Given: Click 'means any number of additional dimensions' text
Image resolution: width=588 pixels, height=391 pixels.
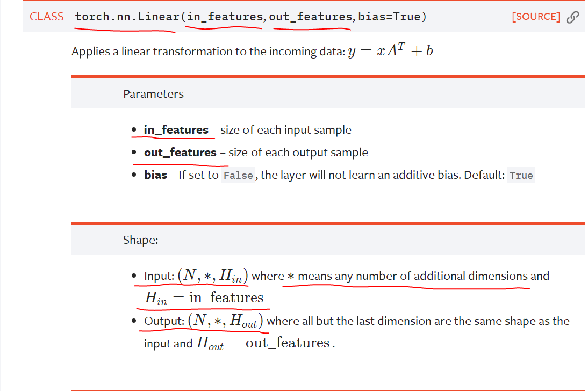Looking at the screenshot, I should pyautogui.click(x=412, y=276).
